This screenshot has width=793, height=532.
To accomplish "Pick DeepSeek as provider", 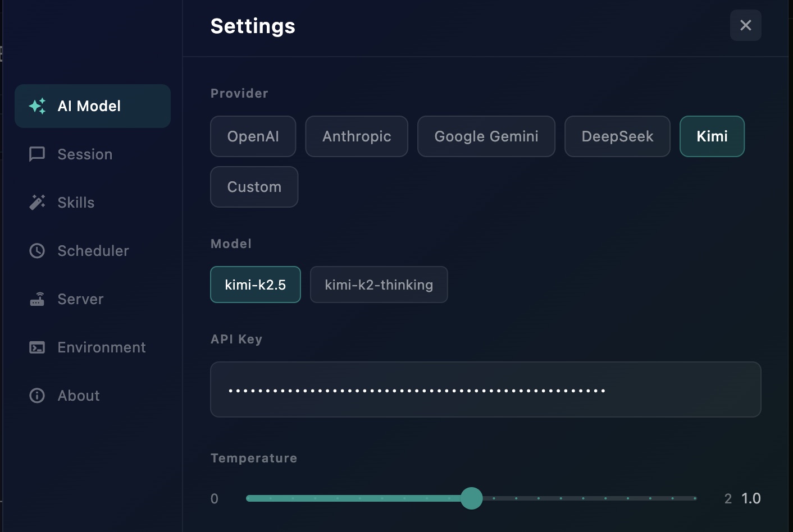I will (x=617, y=136).
